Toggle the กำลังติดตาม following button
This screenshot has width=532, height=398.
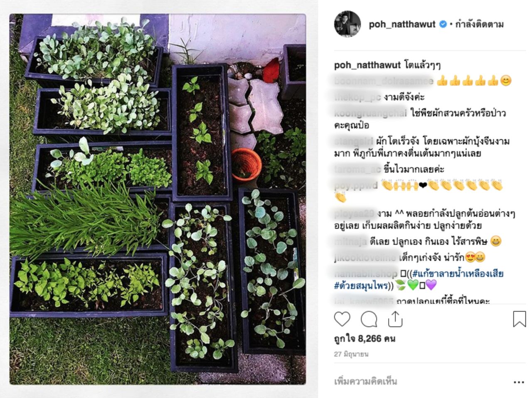(x=479, y=24)
